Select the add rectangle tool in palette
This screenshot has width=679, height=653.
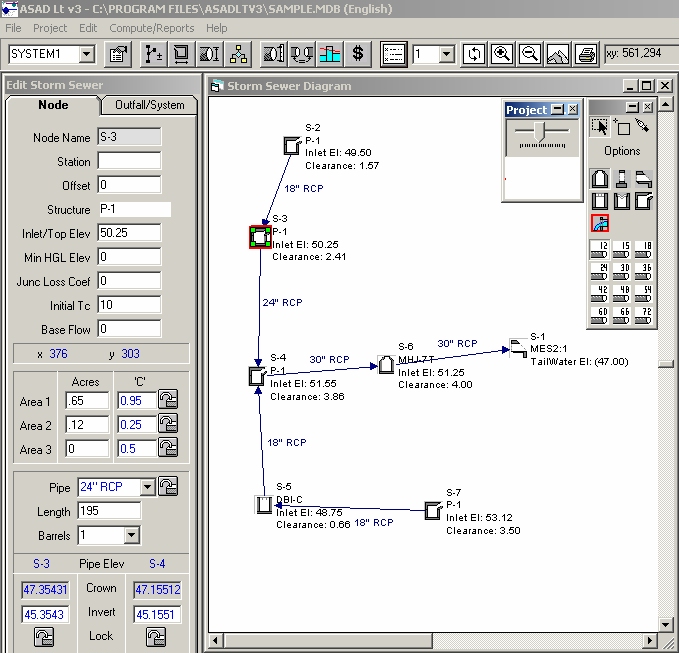[x=622, y=127]
